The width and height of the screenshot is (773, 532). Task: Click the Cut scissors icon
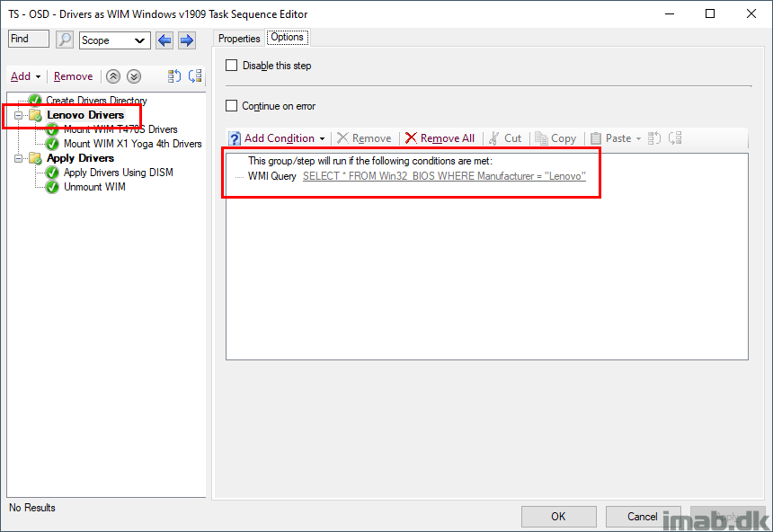494,138
